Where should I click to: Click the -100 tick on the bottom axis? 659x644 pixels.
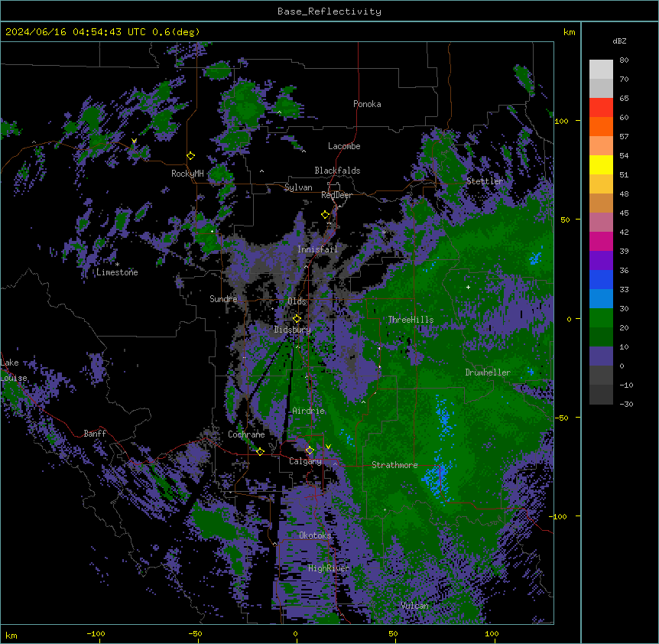click(x=96, y=633)
